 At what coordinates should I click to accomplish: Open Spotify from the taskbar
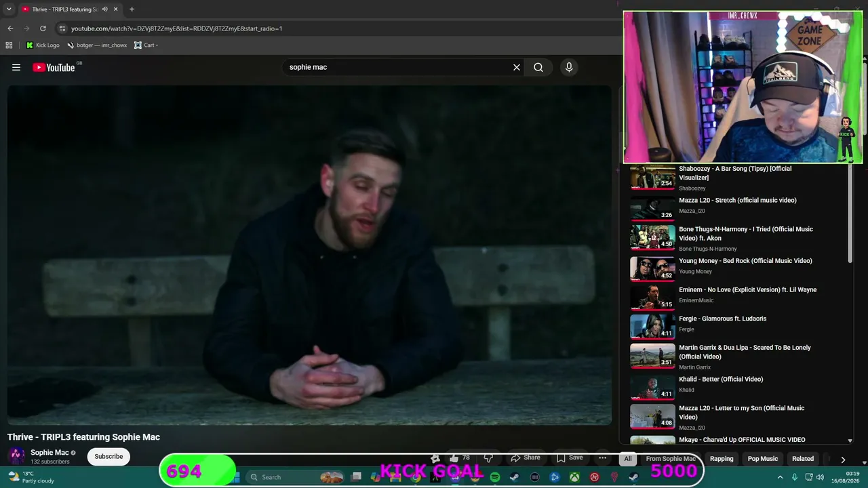(495, 477)
